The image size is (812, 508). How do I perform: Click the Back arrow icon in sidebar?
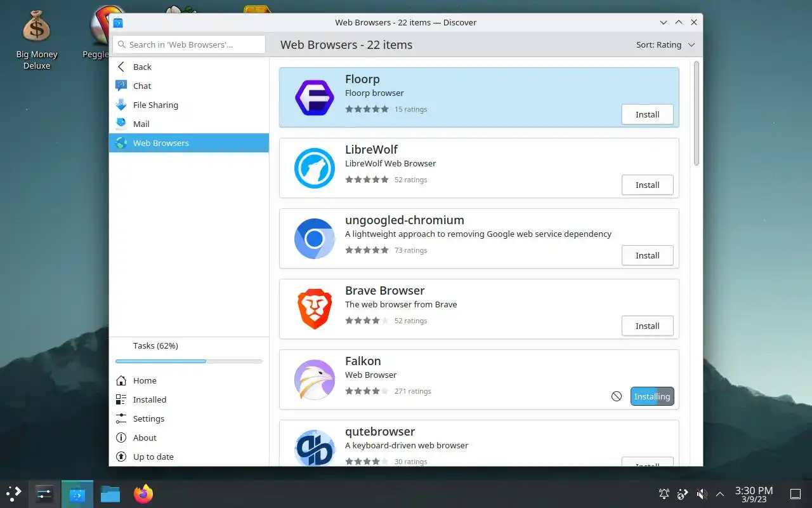point(121,67)
